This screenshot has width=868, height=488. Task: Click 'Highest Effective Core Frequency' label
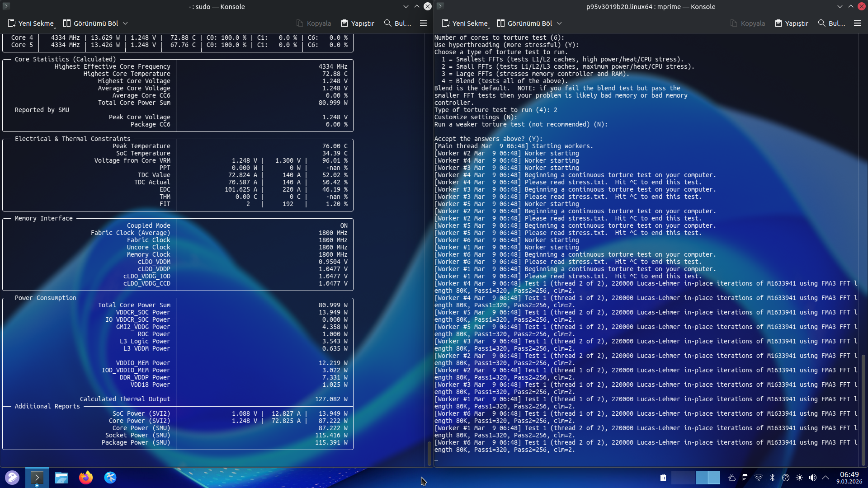[x=113, y=66]
